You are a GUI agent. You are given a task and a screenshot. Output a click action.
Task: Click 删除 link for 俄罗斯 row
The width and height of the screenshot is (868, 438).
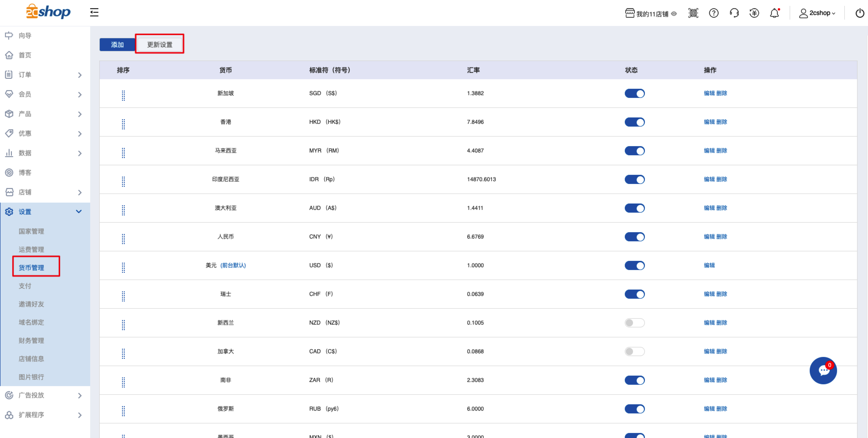click(721, 409)
